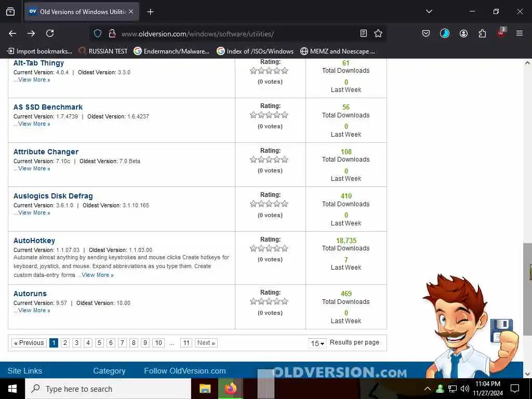Open the Alt-Tab Thingy software title
This screenshot has width=532, height=399.
coord(38,63)
